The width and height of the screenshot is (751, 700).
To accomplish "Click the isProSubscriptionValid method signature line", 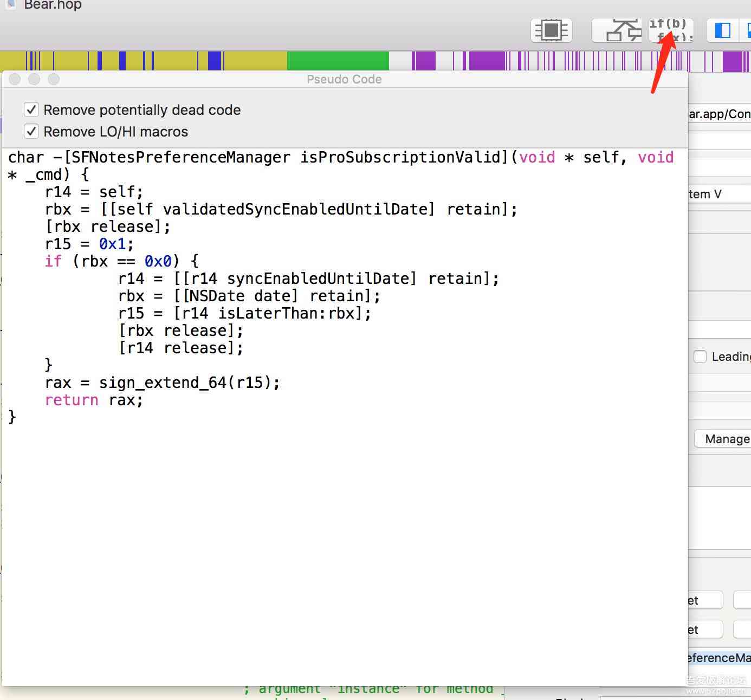I will pyautogui.click(x=341, y=166).
